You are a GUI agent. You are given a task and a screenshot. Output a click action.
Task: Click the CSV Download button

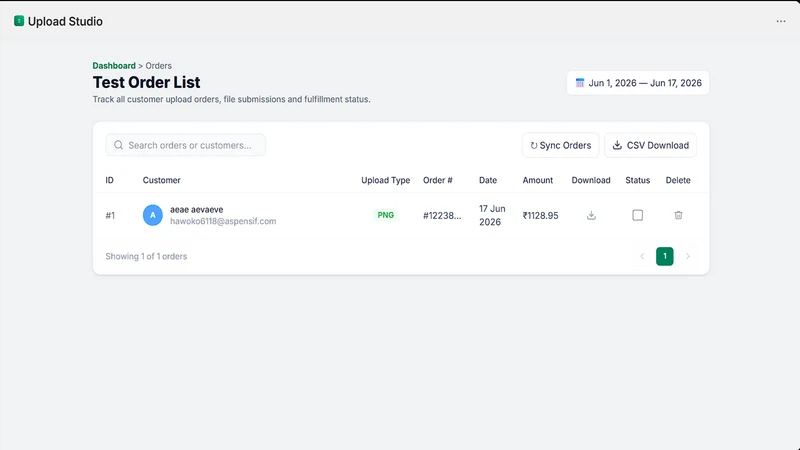651,145
